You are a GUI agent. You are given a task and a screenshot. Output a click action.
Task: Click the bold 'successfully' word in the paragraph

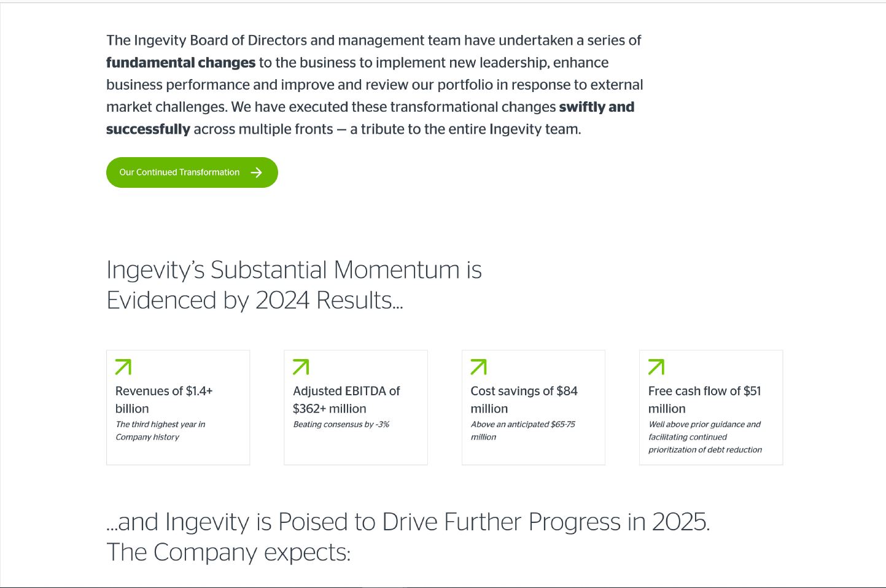point(148,129)
